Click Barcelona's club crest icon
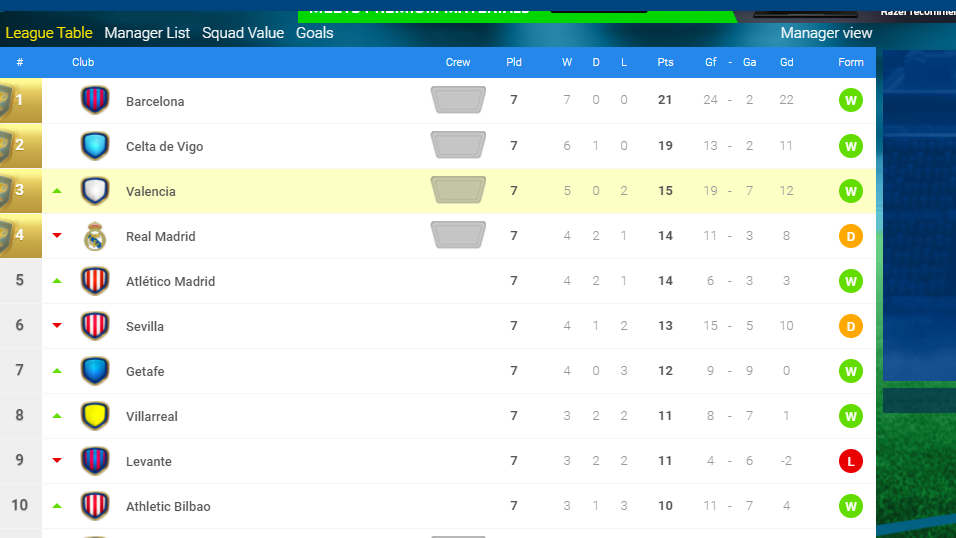This screenshot has height=538, width=956. tap(95, 100)
